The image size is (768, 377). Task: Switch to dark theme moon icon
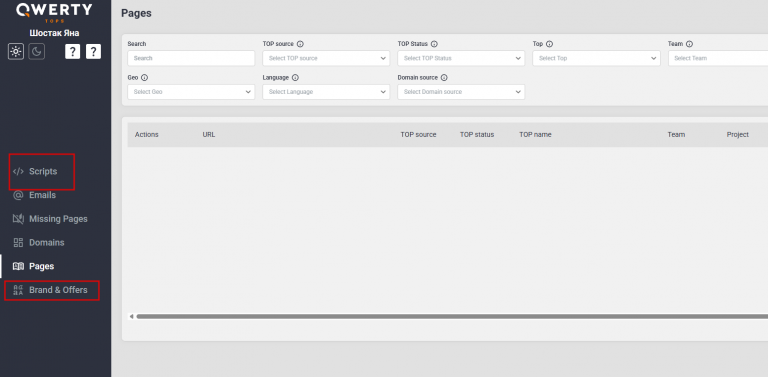37,51
